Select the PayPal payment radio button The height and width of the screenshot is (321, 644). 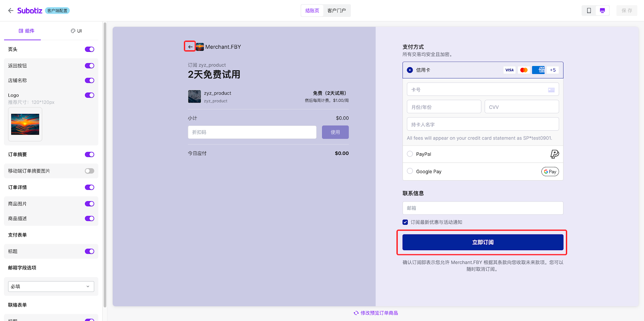coord(410,154)
